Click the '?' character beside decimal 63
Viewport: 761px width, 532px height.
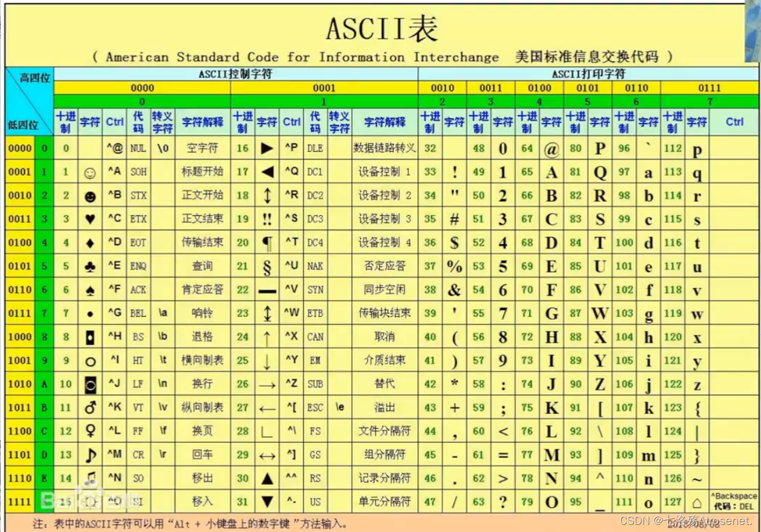pyautogui.click(x=503, y=502)
